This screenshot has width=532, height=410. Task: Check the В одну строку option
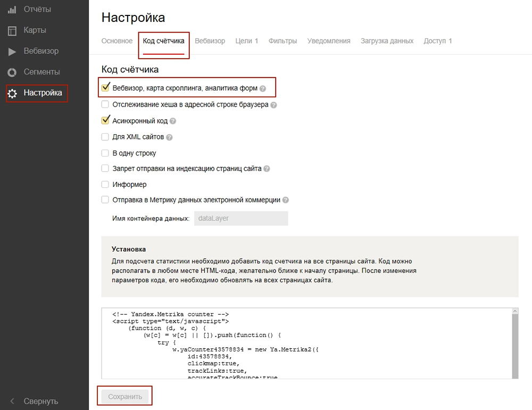105,153
